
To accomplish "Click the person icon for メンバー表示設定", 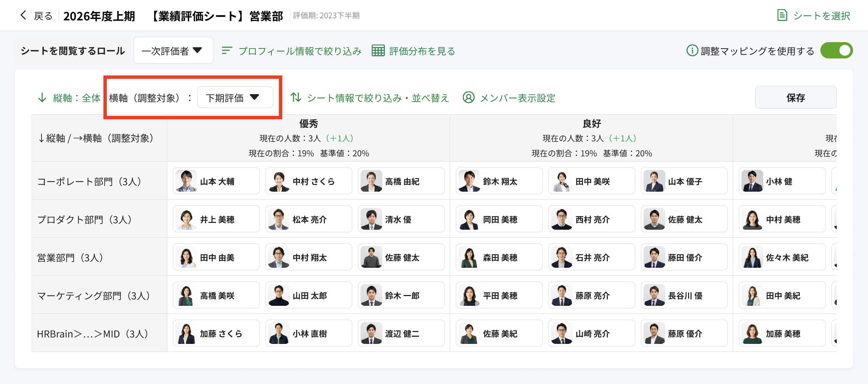I will (468, 98).
